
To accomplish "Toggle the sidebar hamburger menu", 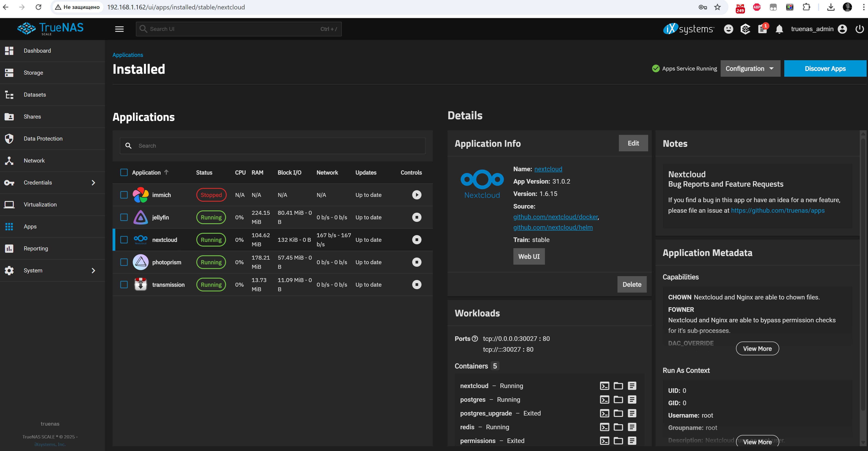I will click(119, 29).
